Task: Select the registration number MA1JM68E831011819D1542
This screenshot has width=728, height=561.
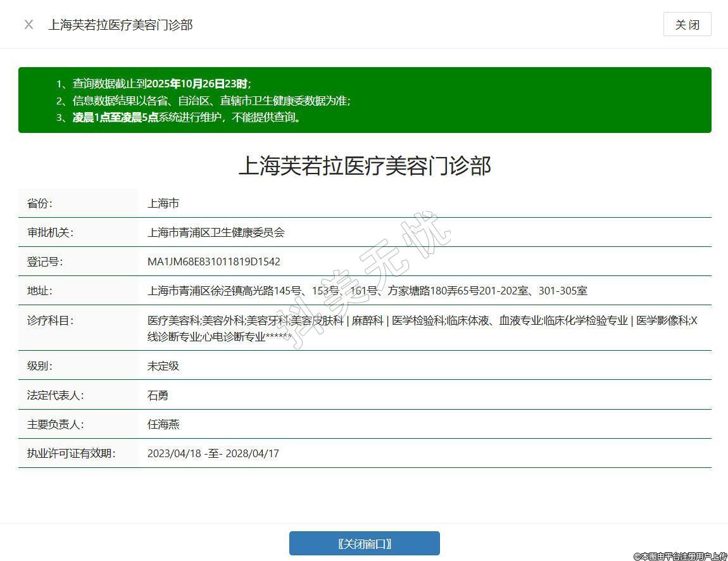Action: (213, 262)
